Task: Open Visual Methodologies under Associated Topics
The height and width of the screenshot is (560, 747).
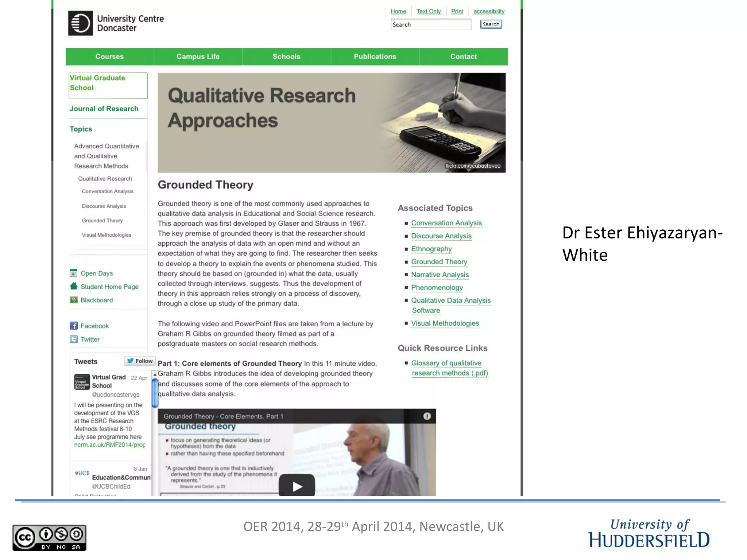Action: pos(445,323)
